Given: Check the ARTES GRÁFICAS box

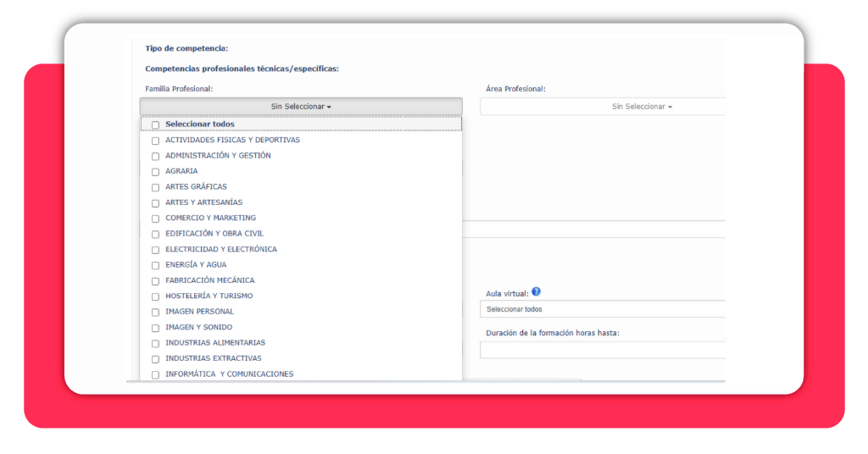Looking at the screenshot, I should click(x=156, y=187).
